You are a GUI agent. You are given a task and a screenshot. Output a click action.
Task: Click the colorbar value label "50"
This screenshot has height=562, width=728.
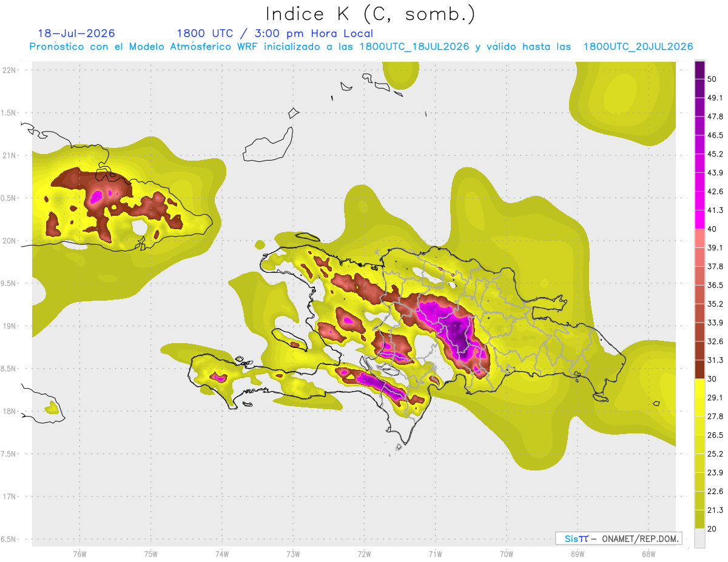click(x=712, y=79)
